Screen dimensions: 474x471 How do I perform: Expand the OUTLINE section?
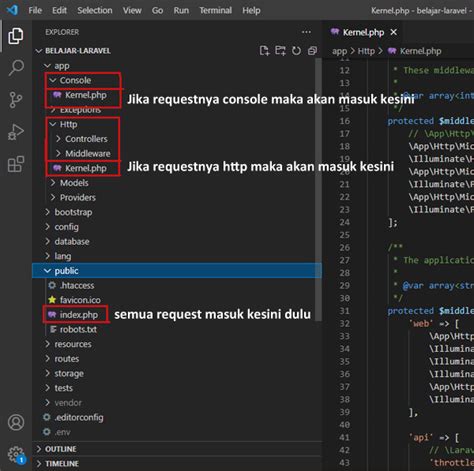[x=177, y=449]
